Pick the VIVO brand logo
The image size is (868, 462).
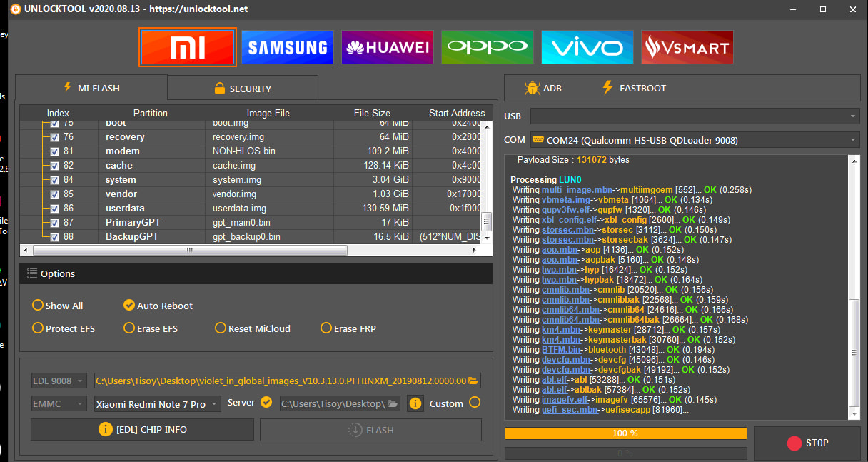[x=587, y=47]
